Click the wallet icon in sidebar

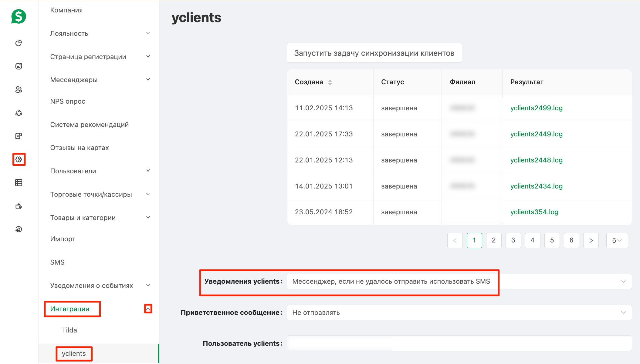coord(19,206)
